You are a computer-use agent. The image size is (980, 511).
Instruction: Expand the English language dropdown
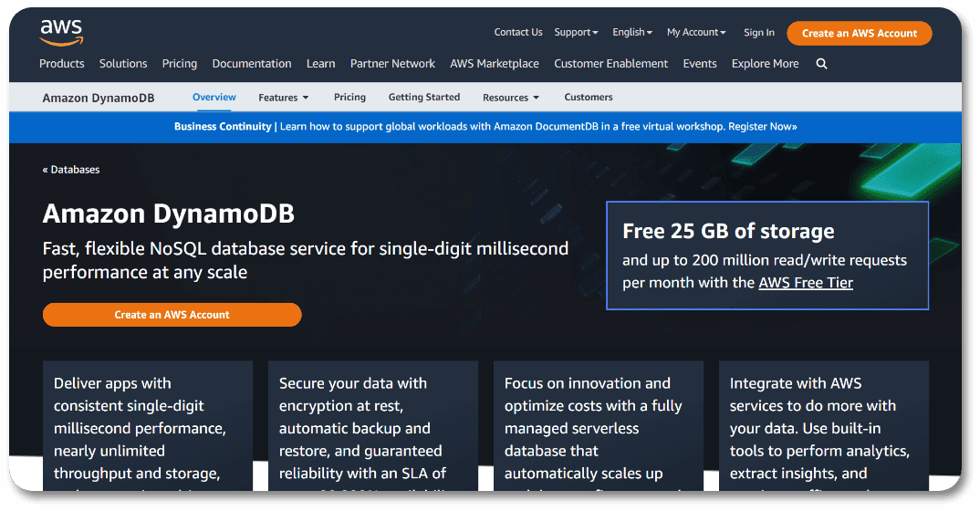631,33
